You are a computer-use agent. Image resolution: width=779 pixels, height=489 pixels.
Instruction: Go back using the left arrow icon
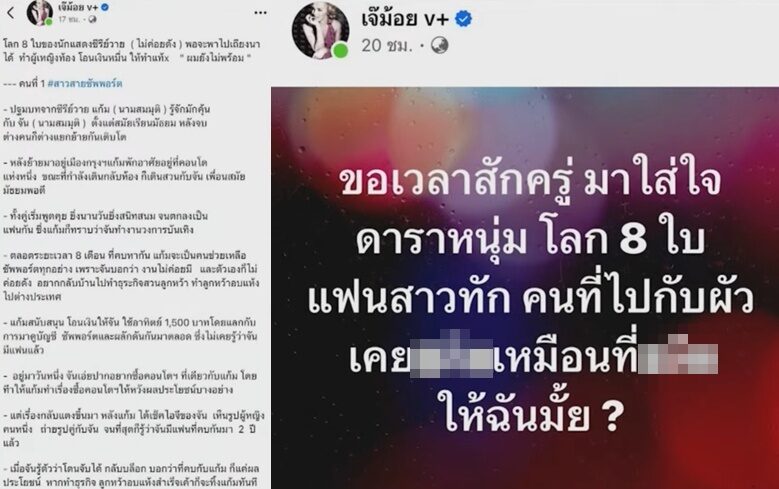click(10, 13)
